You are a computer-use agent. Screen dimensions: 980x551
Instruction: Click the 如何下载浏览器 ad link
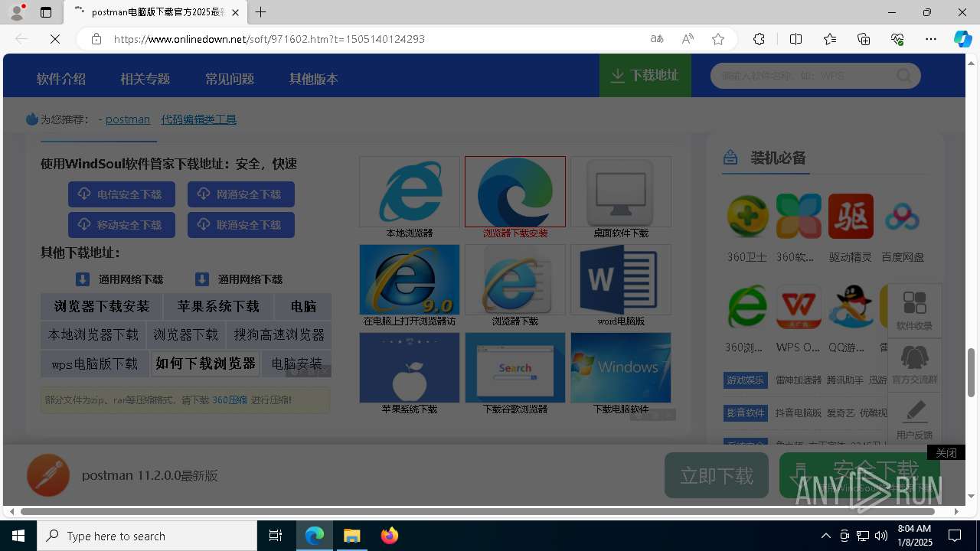[x=206, y=364]
